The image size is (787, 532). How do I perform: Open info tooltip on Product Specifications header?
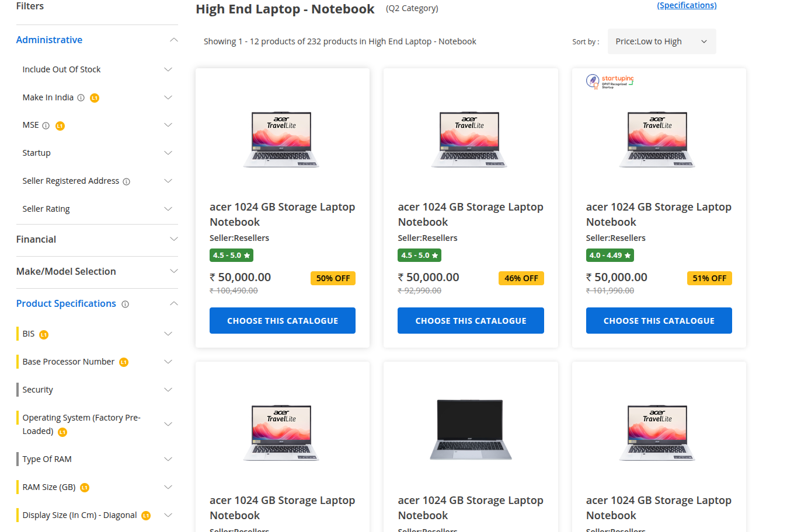coord(126,304)
